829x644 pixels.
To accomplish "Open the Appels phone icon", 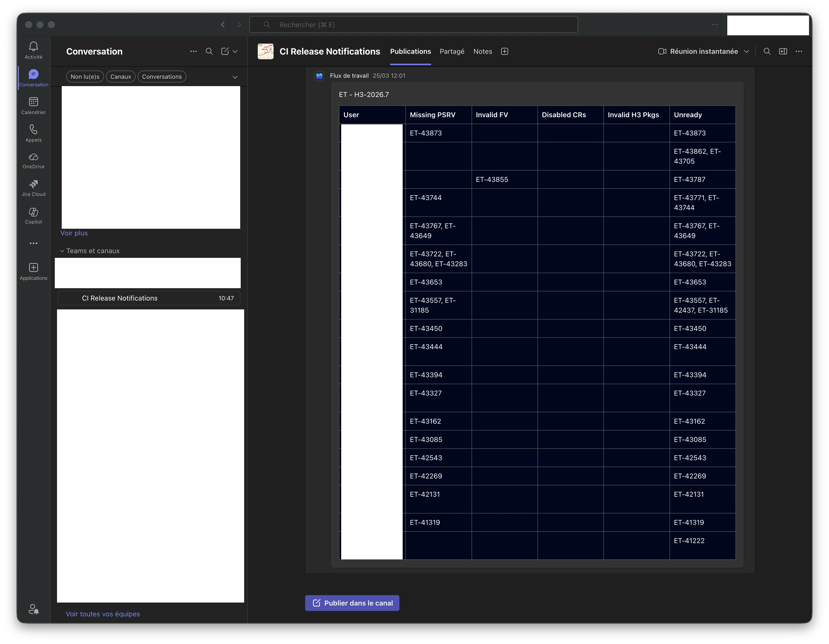I will (33, 133).
